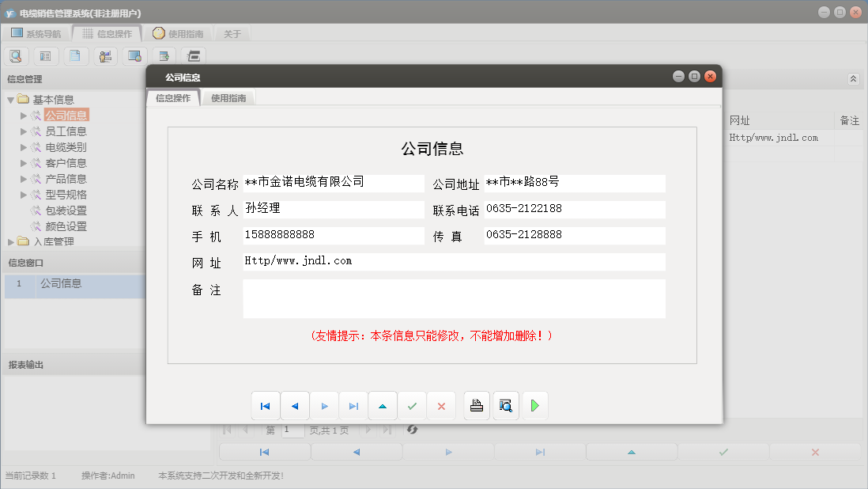868x489 pixels.
Task: Click the printer icon in the company info dialog
Action: point(476,405)
